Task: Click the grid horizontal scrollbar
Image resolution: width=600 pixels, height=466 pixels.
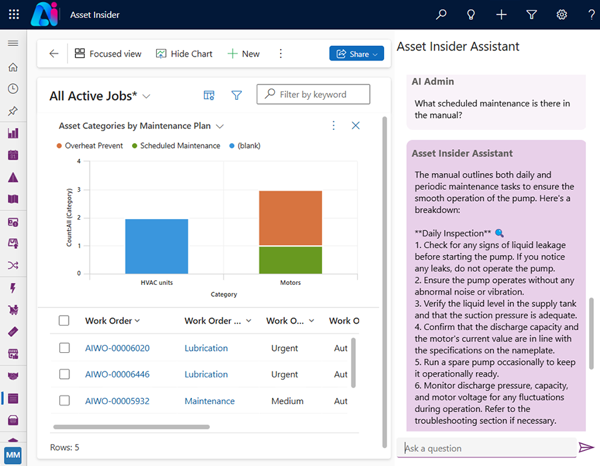Action: (x=131, y=427)
